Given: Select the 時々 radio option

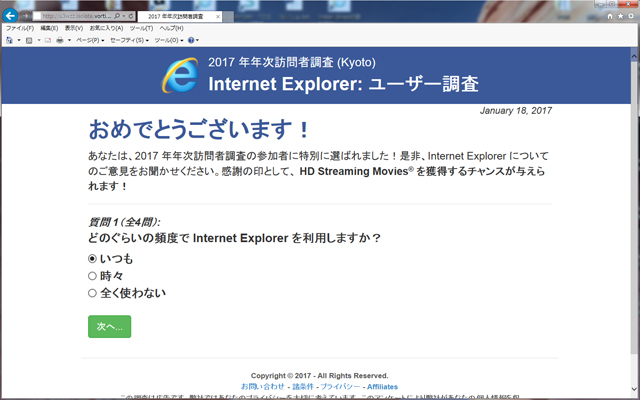Looking at the screenshot, I should pos(92,276).
